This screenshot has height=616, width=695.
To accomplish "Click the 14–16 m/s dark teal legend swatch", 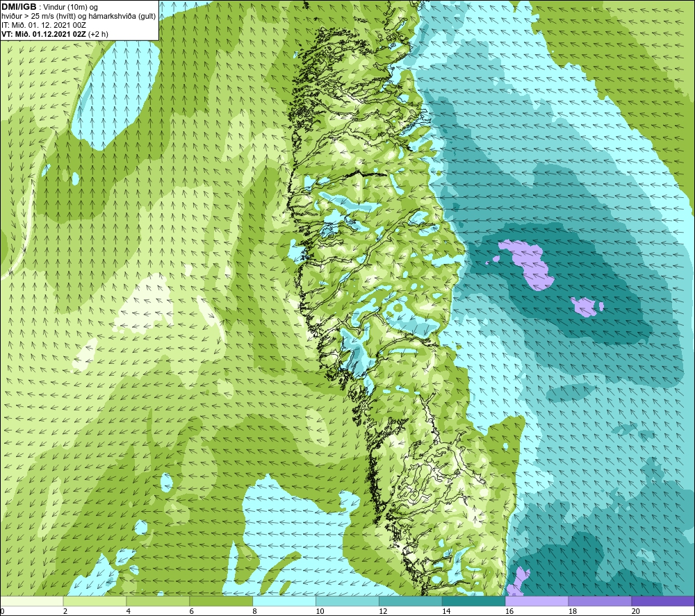I will pos(474,601).
